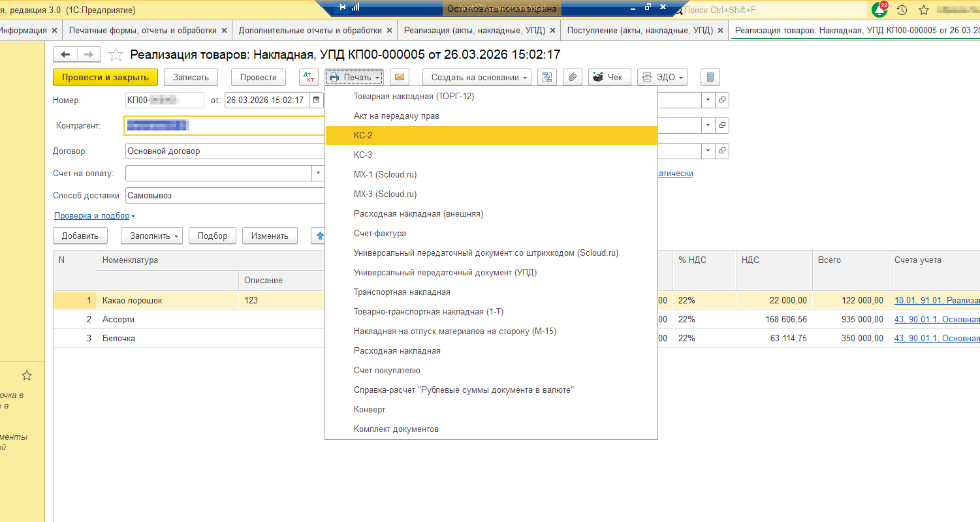Move the table row up with blue arrow

319,236
